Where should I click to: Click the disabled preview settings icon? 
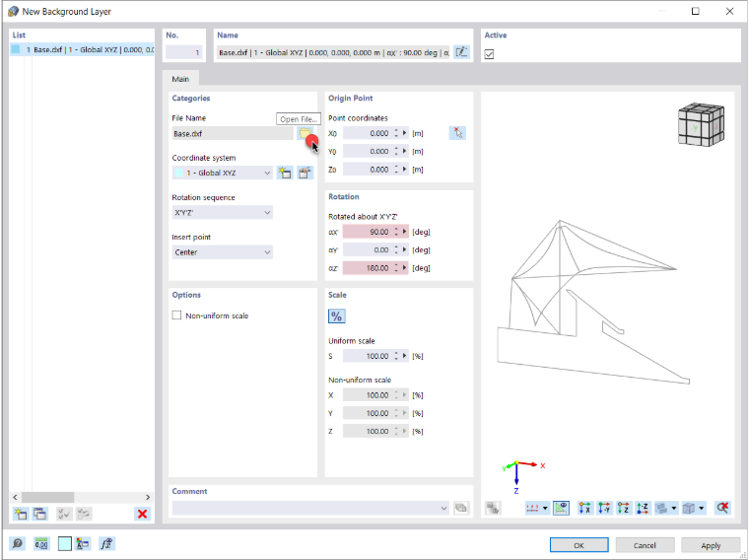pos(493,508)
